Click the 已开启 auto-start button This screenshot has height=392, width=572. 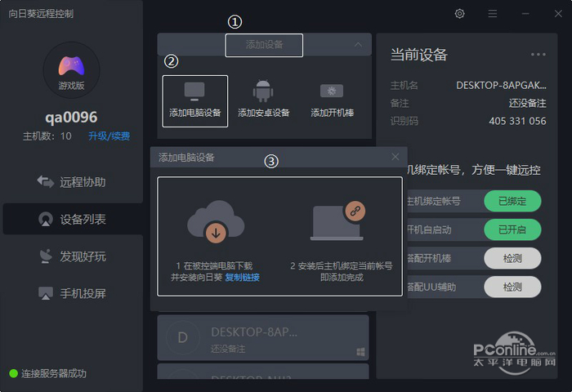tap(512, 229)
